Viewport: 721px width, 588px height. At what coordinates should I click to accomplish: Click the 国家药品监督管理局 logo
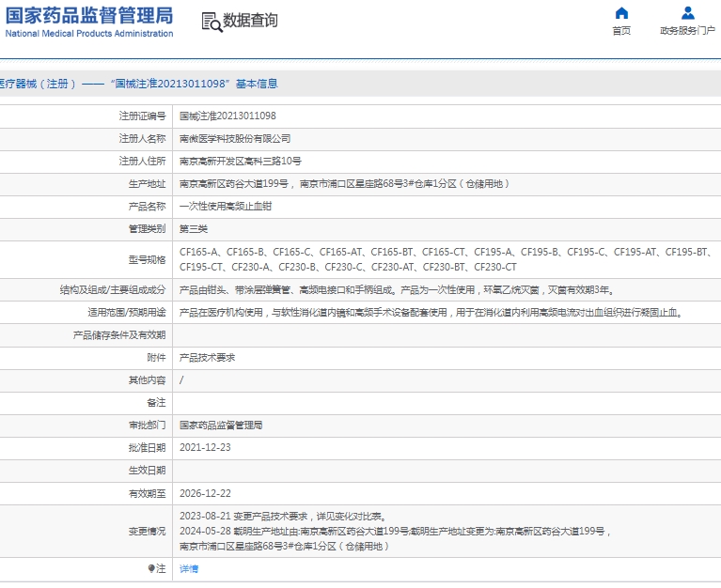(x=89, y=16)
